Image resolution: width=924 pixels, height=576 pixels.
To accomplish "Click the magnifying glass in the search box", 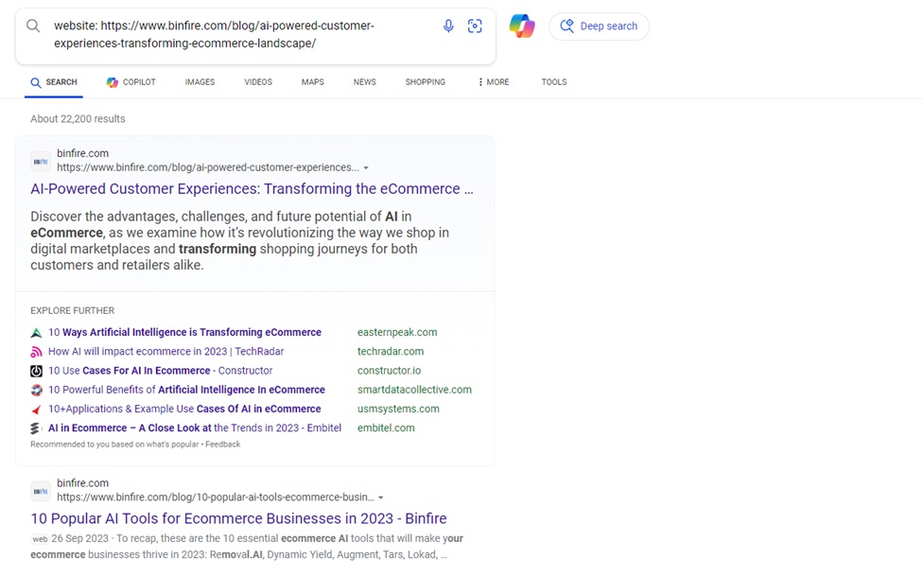I will (32, 26).
